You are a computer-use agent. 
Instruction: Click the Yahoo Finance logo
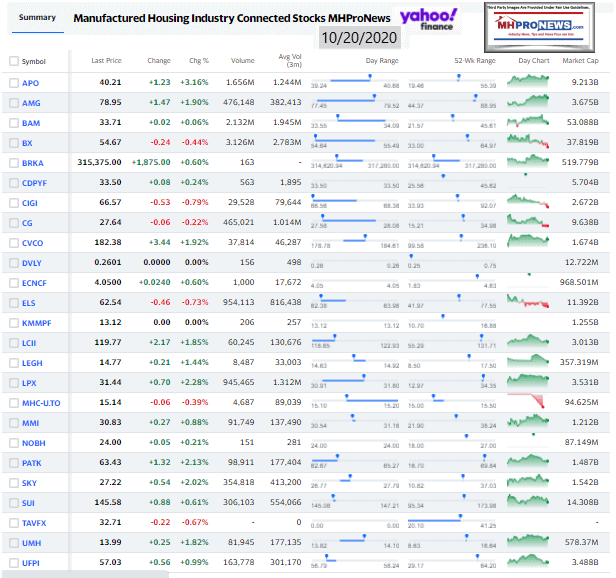click(x=428, y=18)
